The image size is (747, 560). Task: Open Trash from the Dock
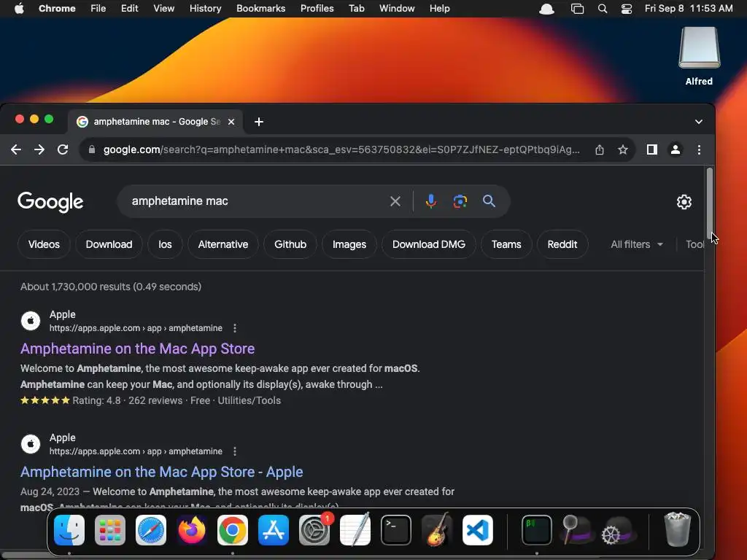click(678, 529)
